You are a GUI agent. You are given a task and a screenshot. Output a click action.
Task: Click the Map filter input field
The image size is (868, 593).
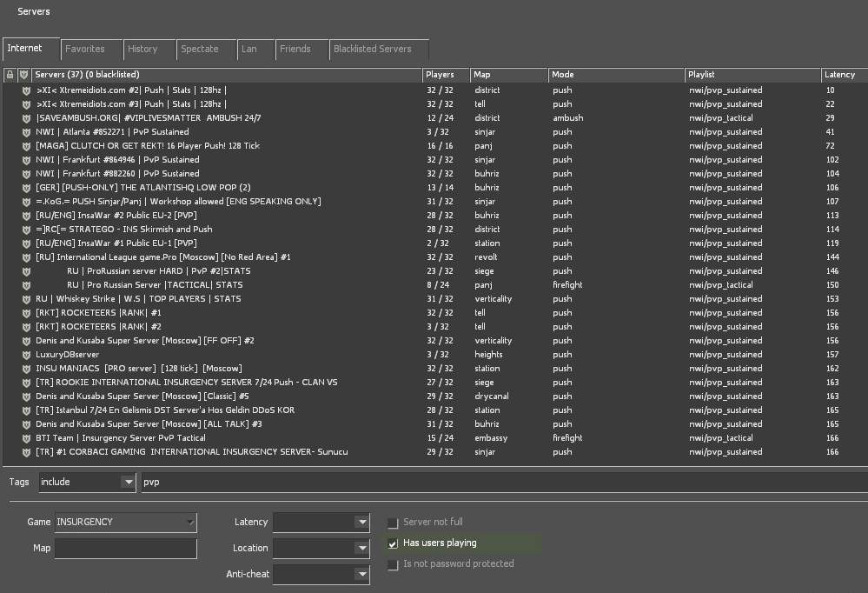click(126, 548)
